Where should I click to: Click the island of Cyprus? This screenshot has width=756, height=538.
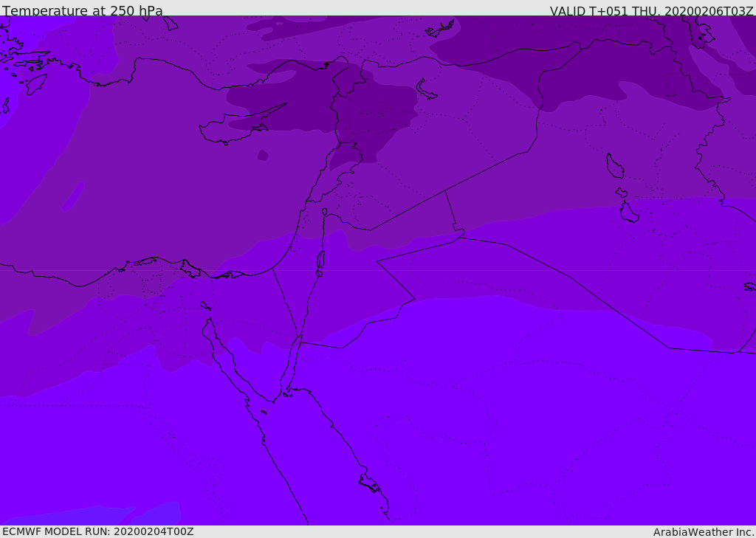tap(235, 127)
